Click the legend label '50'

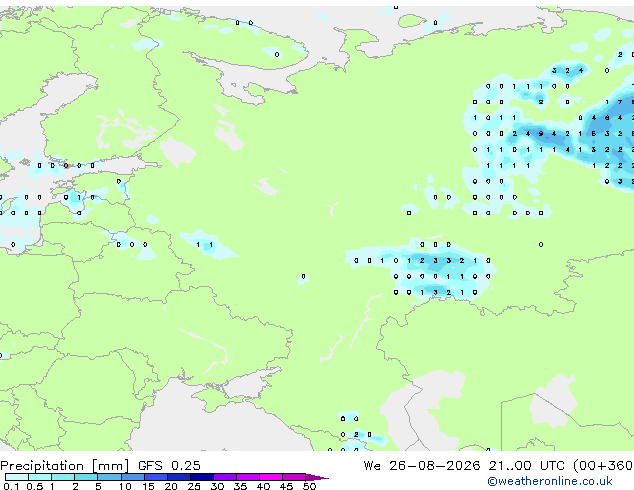tap(309, 486)
